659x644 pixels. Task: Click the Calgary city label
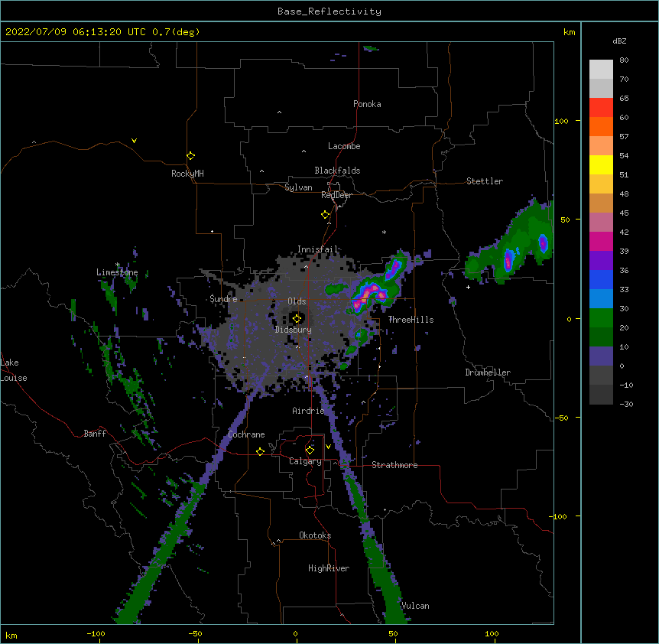point(306,461)
